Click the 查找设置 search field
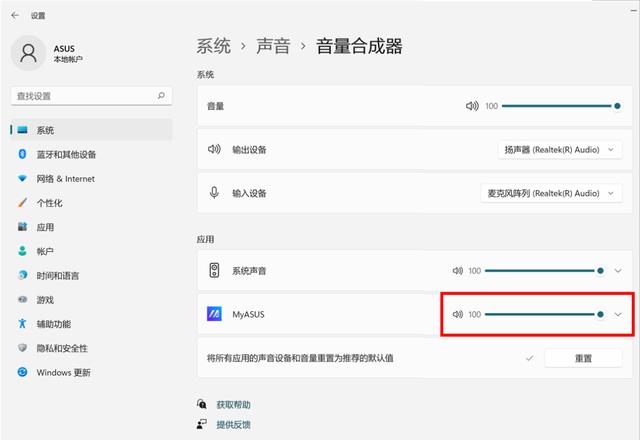640x440 pixels. (91, 96)
